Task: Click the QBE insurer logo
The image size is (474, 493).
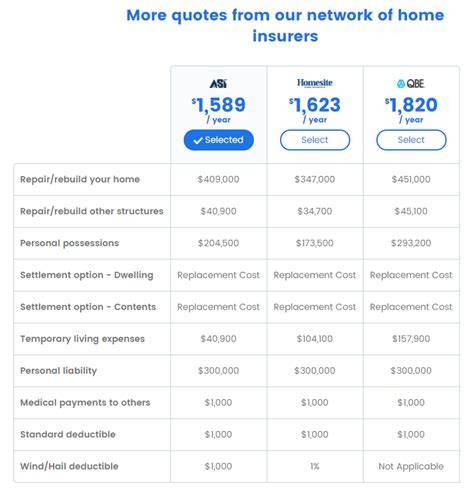Action: [411, 83]
